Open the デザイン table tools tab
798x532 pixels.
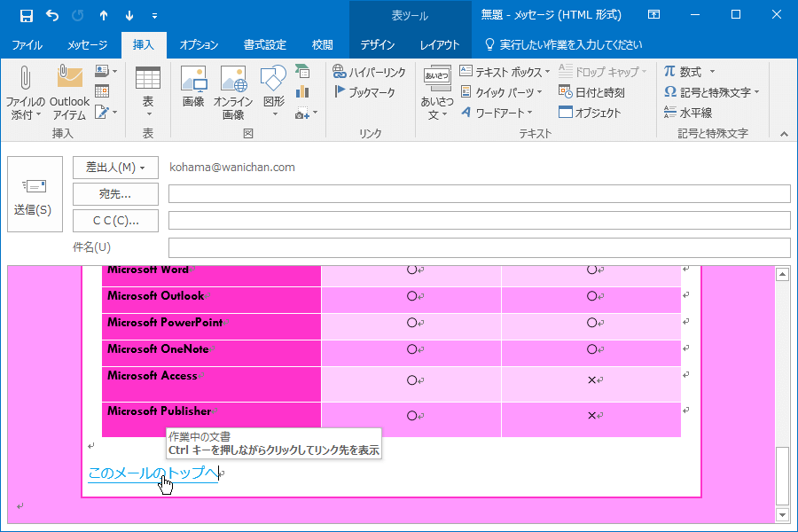coord(377,45)
